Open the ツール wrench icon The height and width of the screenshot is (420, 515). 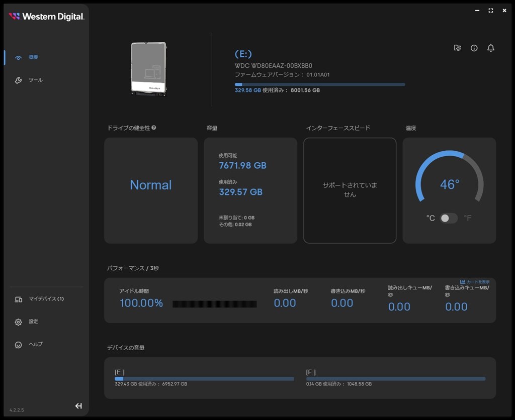pos(19,80)
